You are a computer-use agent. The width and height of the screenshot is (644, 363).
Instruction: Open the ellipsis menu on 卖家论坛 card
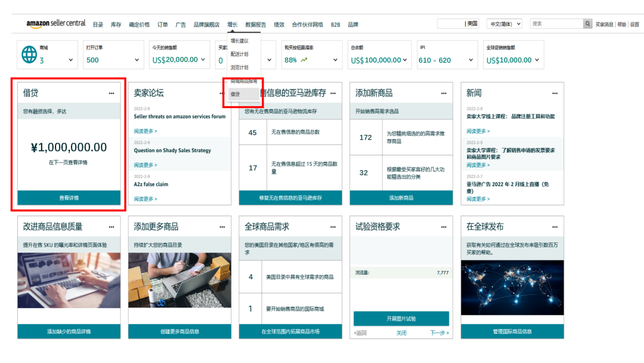point(221,93)
